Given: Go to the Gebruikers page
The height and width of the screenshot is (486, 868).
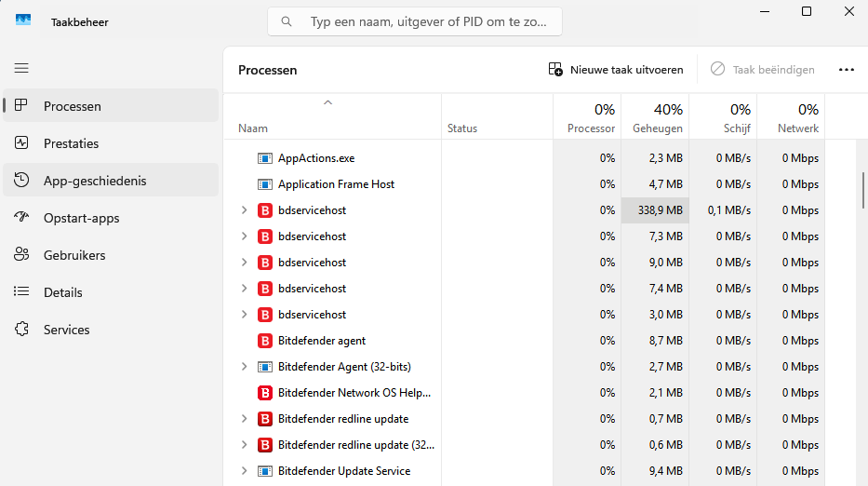Looking at the screenshot, I should pos(111,255).
